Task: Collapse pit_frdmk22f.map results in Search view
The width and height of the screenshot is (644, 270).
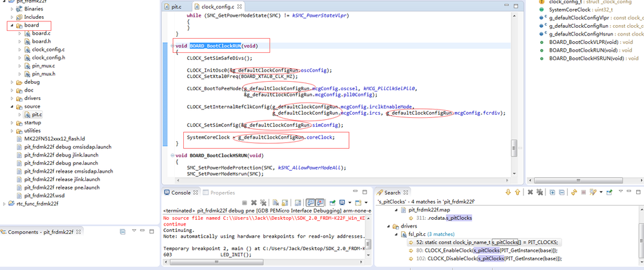Action: pyautogui.click(x=396, y=209)
